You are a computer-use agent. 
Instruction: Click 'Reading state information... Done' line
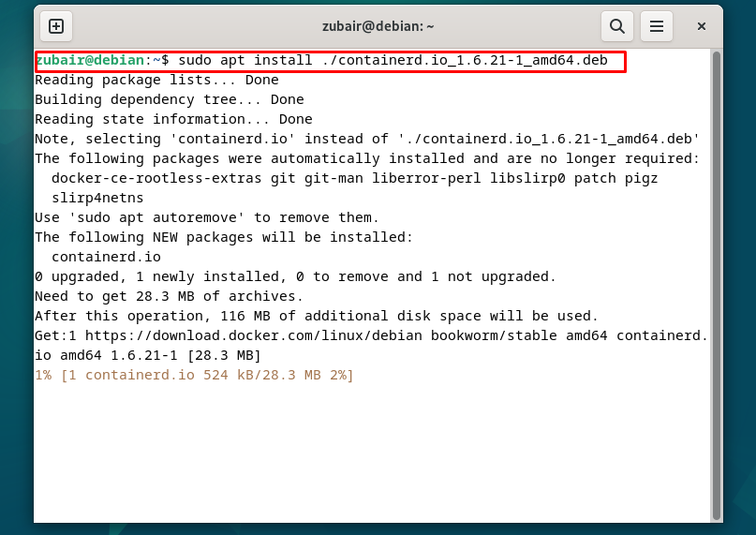tap(173, 119)
